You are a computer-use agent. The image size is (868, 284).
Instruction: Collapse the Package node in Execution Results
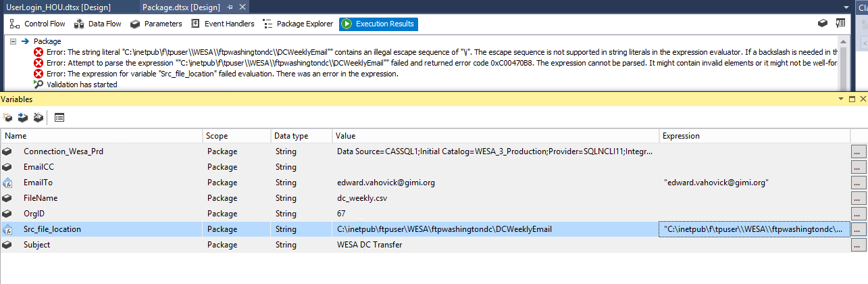click(14, 41)
